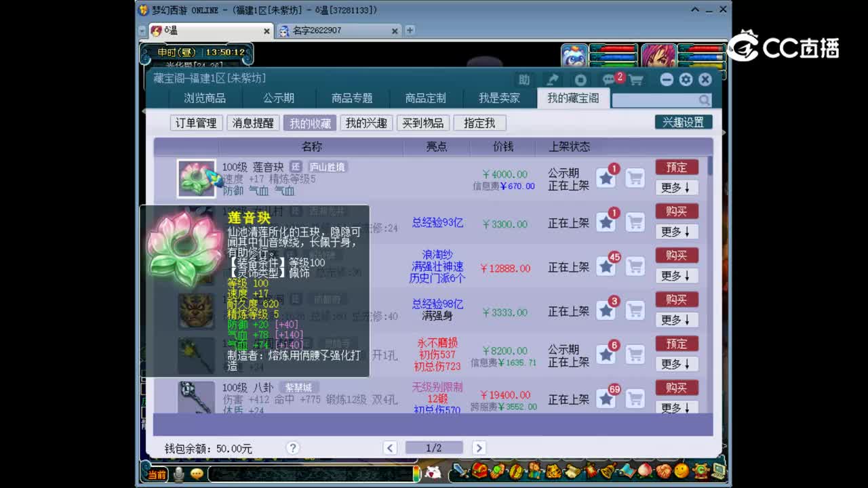Screen dimensions: 868x488
Task: Click the search magnifier icon
Action: pos(705,100)
